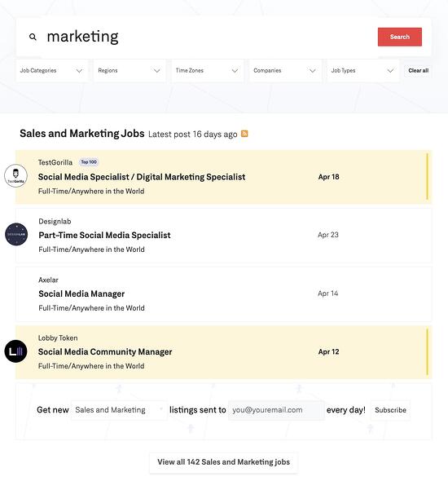
Task: Click the red Search button
Action: click(400, 37)
